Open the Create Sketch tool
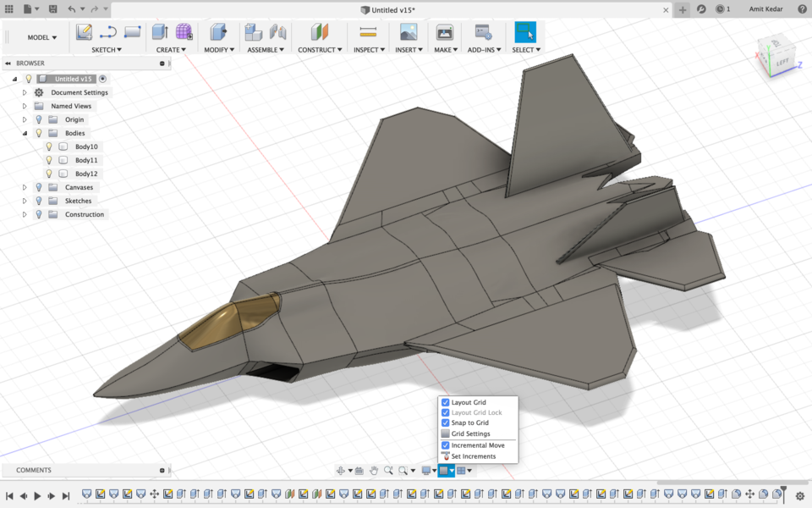Image resolution: width=812 pixels, height=508 pixels. click(x=84, y=32)
